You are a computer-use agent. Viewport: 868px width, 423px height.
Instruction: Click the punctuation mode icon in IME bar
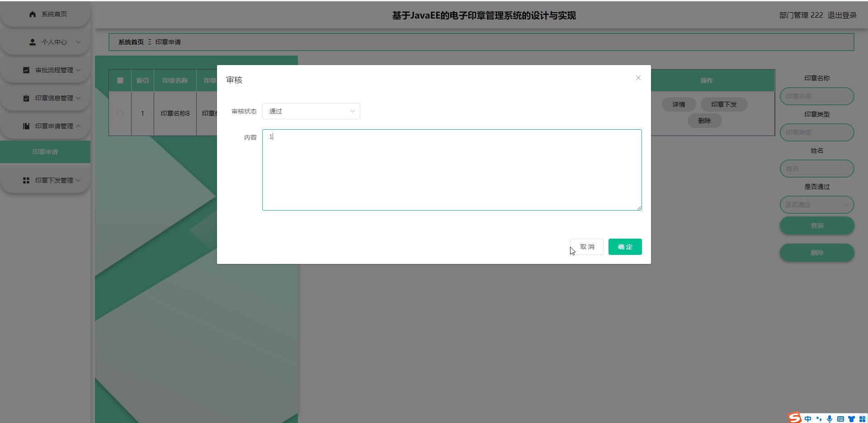(x=819, y=419)
